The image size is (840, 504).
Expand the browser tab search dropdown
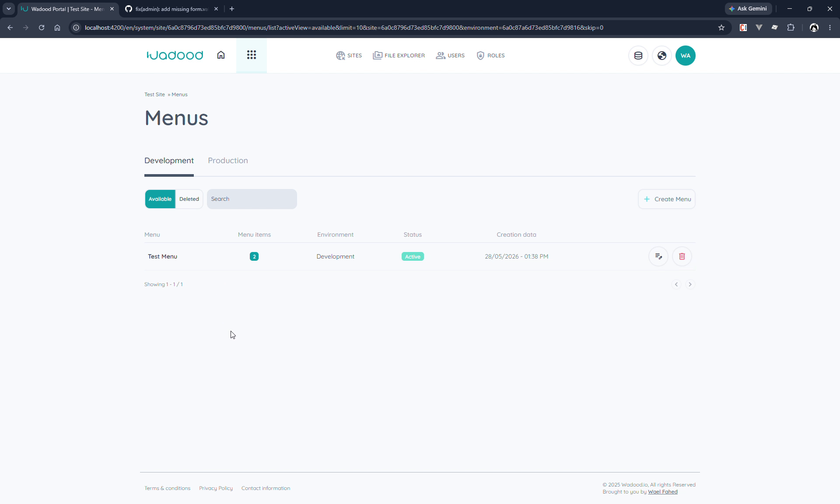coord(9,9)
